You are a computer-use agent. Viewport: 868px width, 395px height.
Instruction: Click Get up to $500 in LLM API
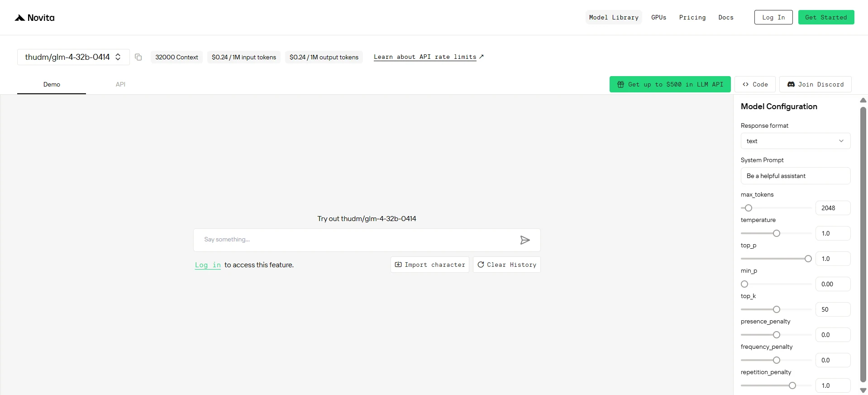(670, 84)
